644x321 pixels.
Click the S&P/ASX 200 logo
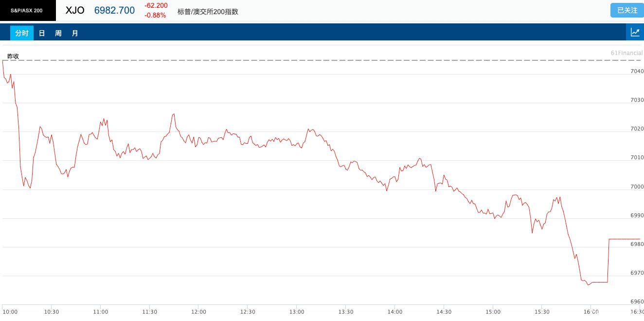click(x=28, y=10)
